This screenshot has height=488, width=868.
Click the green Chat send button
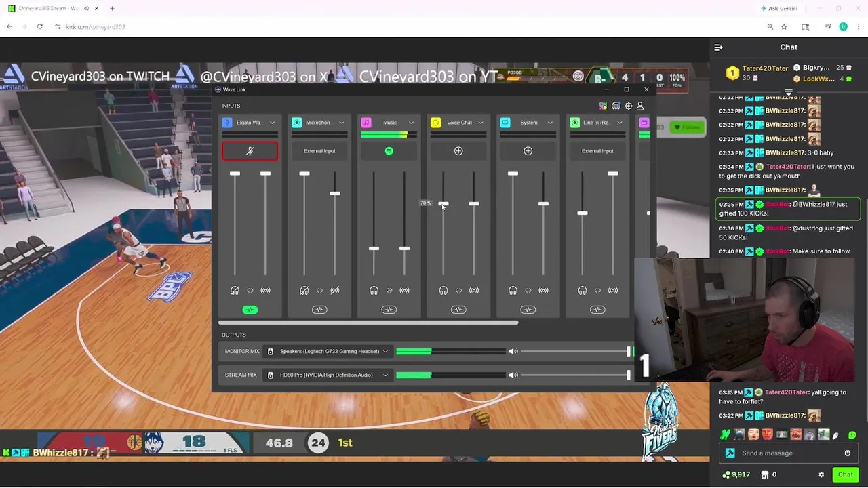[x=845, y=475]
